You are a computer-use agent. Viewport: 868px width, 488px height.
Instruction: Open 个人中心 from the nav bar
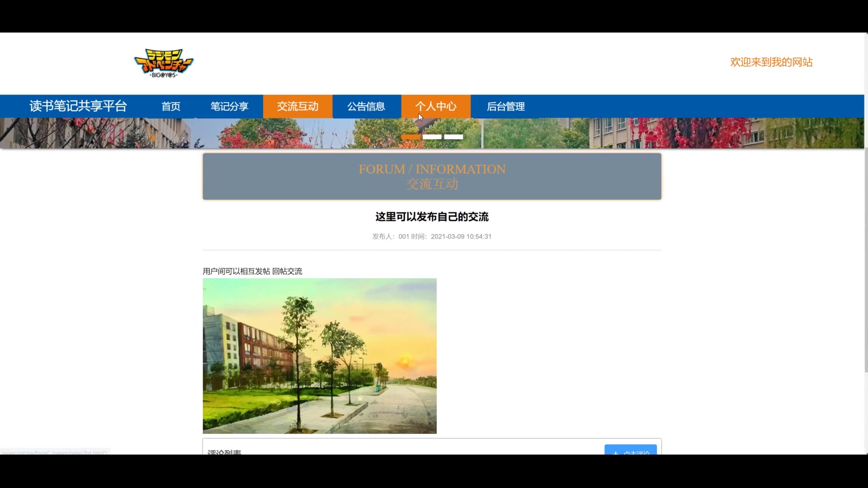(x=436, y=107)
